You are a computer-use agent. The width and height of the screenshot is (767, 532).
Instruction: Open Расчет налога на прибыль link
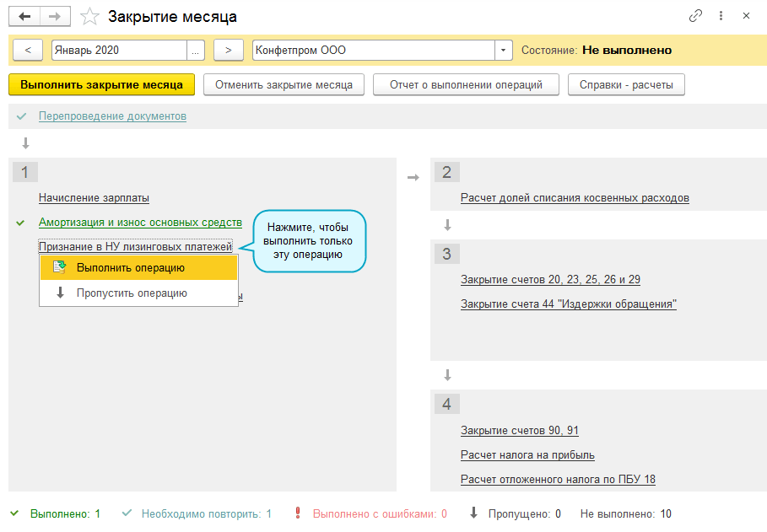click(x=527, y=455)
